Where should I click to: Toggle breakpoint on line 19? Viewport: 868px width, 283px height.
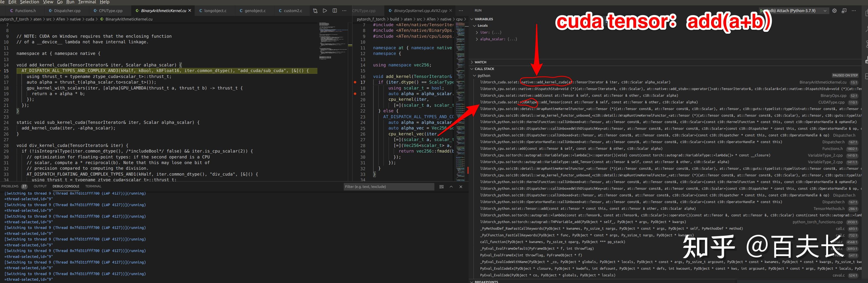click(x=355, y=94)
